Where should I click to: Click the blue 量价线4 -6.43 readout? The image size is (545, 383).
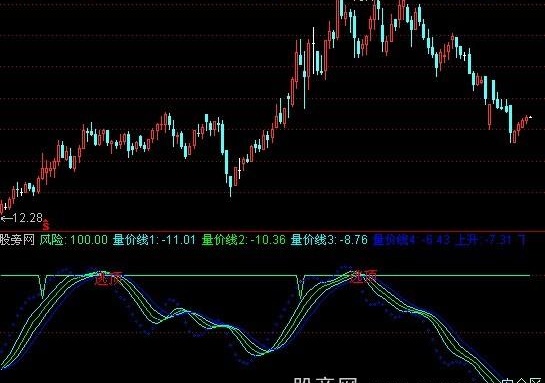click(412, 240)
